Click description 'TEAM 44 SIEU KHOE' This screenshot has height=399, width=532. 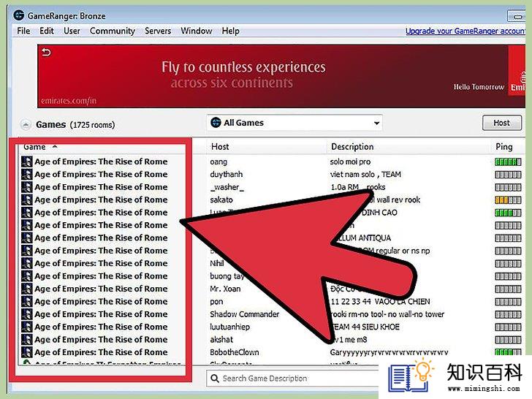click(365, 327)
